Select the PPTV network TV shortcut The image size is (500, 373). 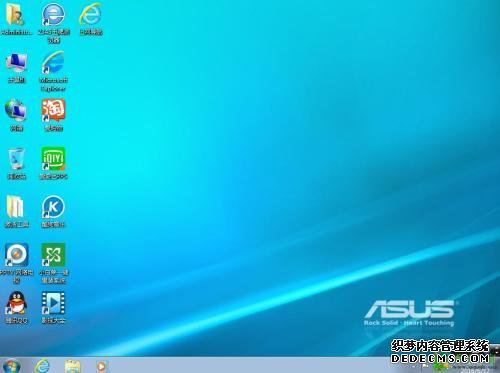coord(16,263)
